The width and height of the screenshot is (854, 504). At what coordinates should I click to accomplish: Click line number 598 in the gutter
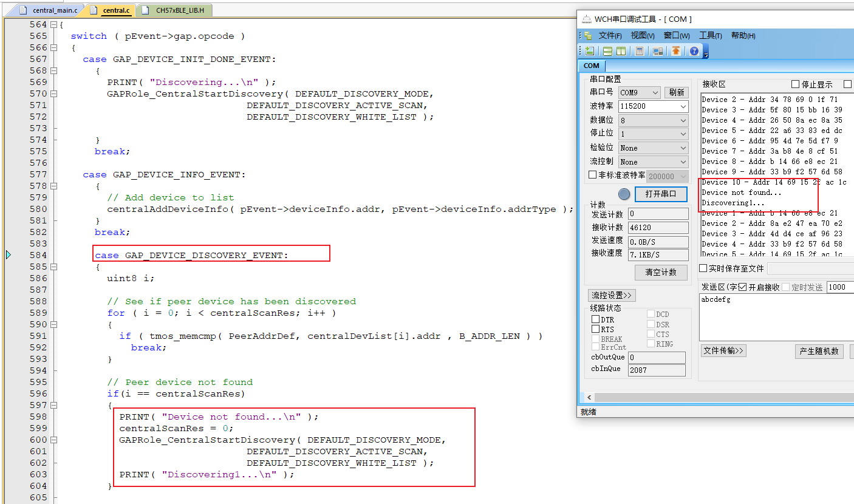38,417
